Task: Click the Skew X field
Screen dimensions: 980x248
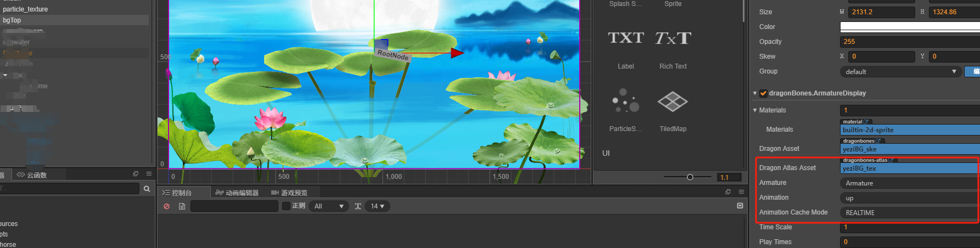Action: (x=882, y=57)
